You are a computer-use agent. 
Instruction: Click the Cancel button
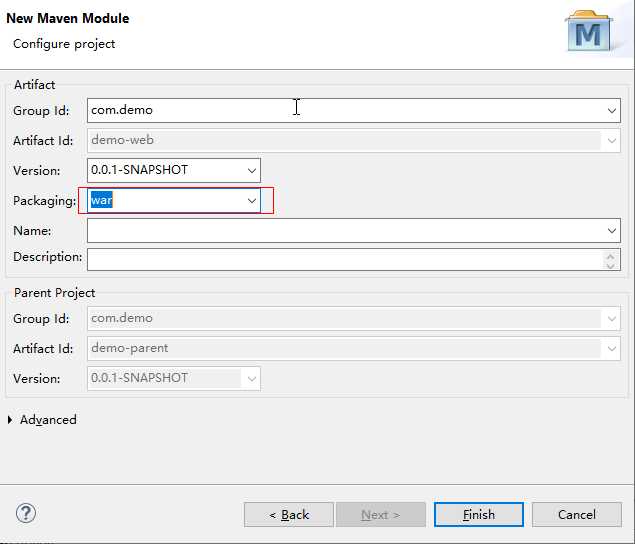(576, 514)
